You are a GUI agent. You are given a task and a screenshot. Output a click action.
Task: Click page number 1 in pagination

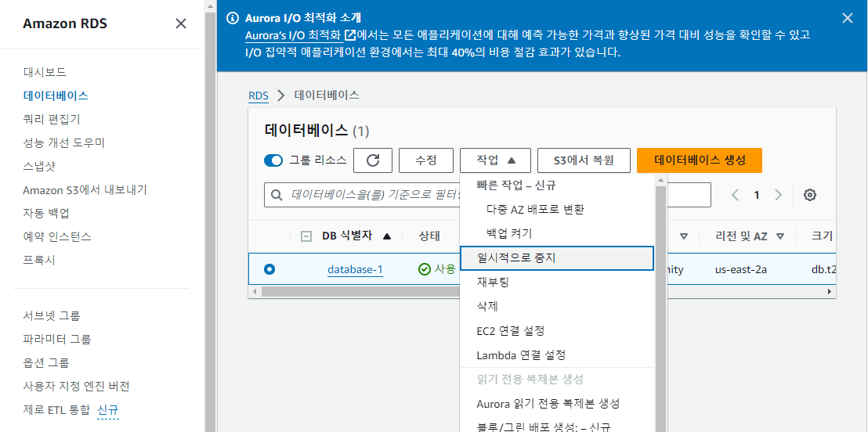tap(756, 195)
